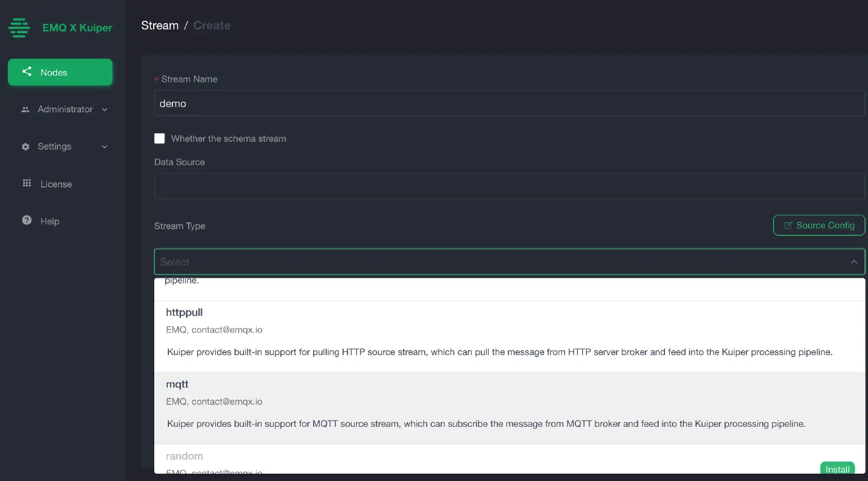Click the Administrator people icon
The image size is (868, 481).
point(25,110)
